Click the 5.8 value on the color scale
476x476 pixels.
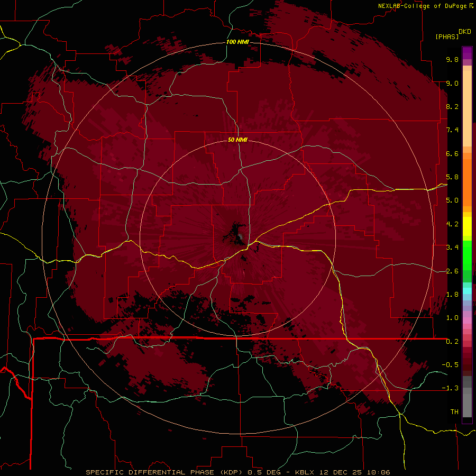[x=452, y=177]
